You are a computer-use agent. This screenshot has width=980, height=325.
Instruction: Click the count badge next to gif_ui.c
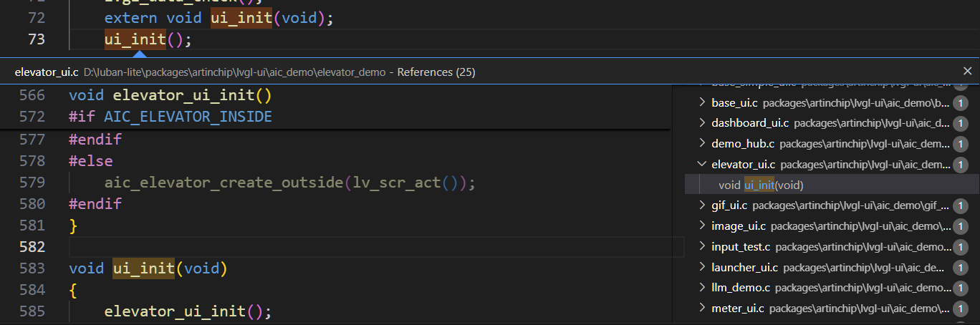click(x=961, y=205)
